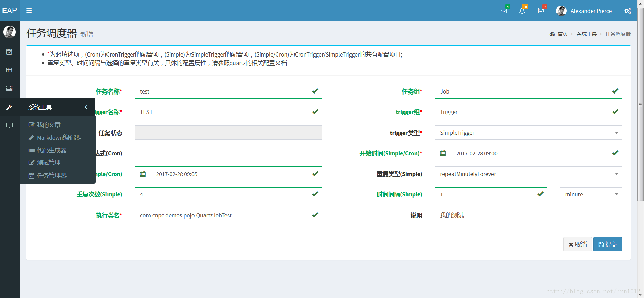Open the settings gears icon
Viewport: 644px width, 298px height.
pyautogui.click(x=627, y=11)
